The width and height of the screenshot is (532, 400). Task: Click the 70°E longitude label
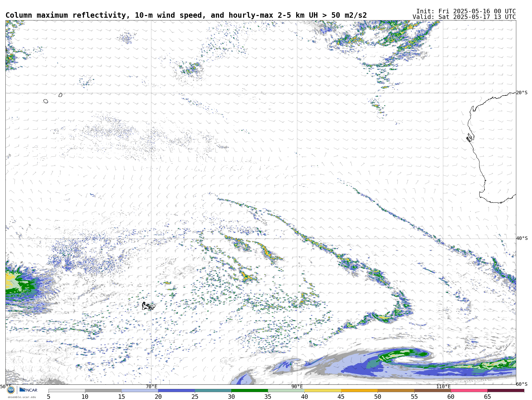(x=151, y=386)
